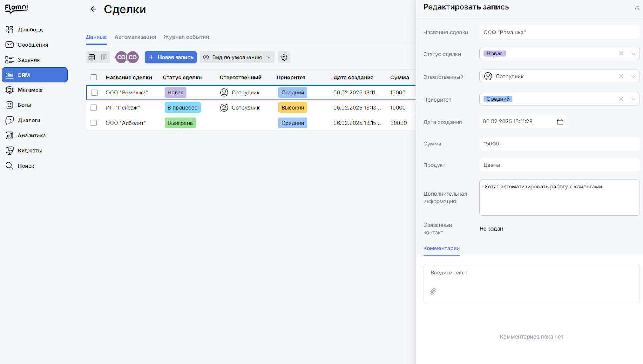Click the Сумма input field
The height and width of the screenshot is (364, 643).
[559, 144]
